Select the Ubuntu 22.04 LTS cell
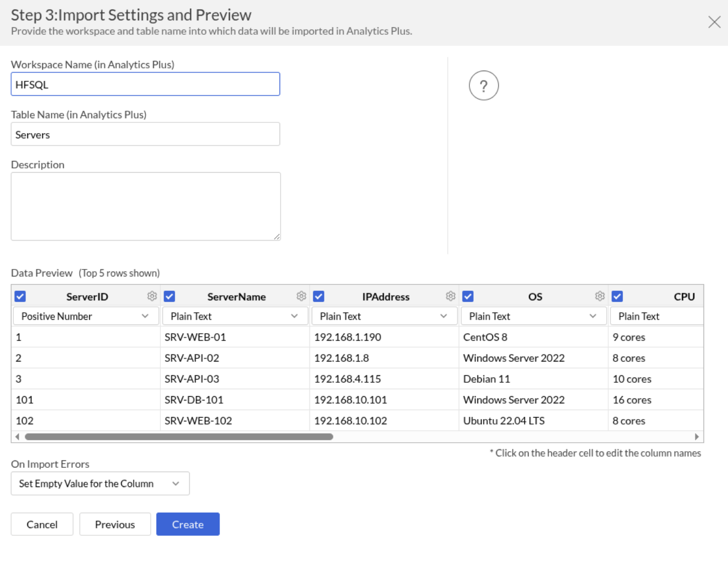Image resolution: width=728 pixels, height=571 pixels. pos(533,420)
